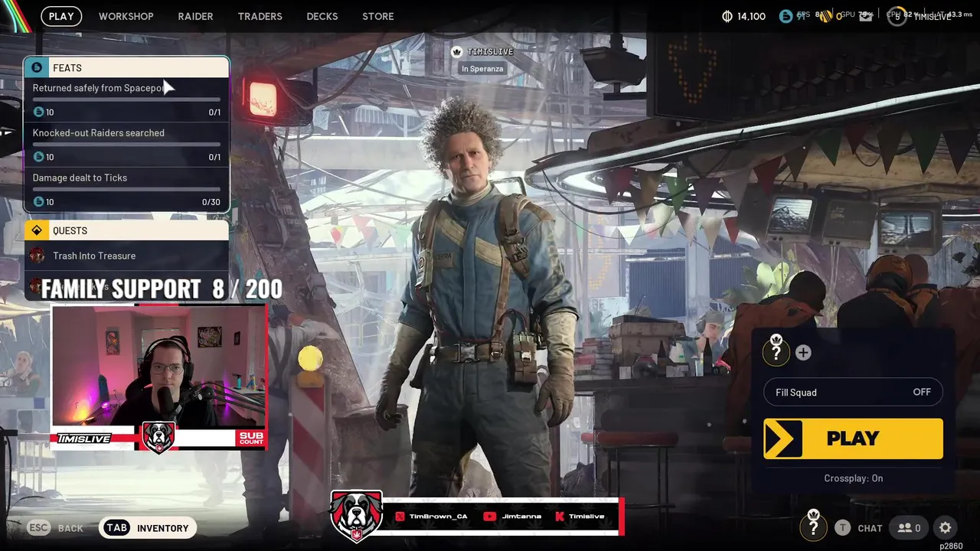Click the level 5 progress ring
The width and height of the screenshot is (980, 551).
tap(897, 16)
